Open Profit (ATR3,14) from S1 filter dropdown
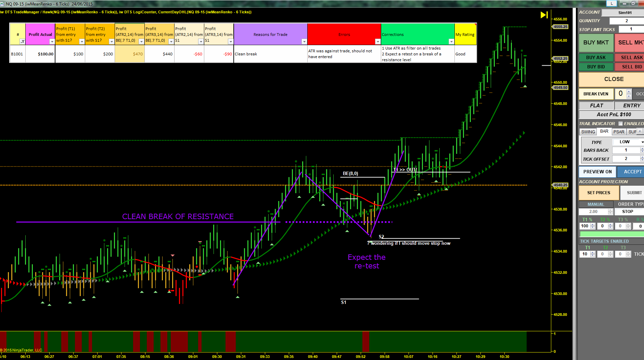Viewport: 644px width, 360px height. point(231,41)
